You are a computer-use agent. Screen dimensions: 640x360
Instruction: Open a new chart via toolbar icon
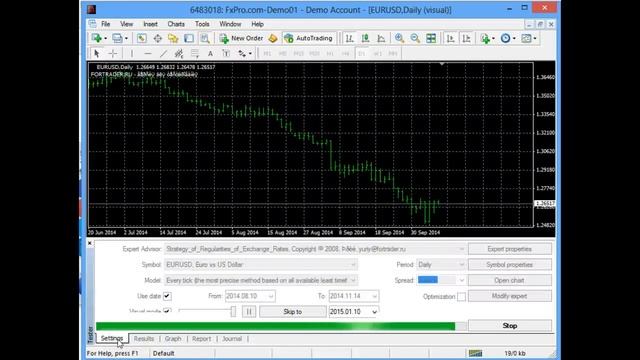pyautogui.click(x=97, y=38)
